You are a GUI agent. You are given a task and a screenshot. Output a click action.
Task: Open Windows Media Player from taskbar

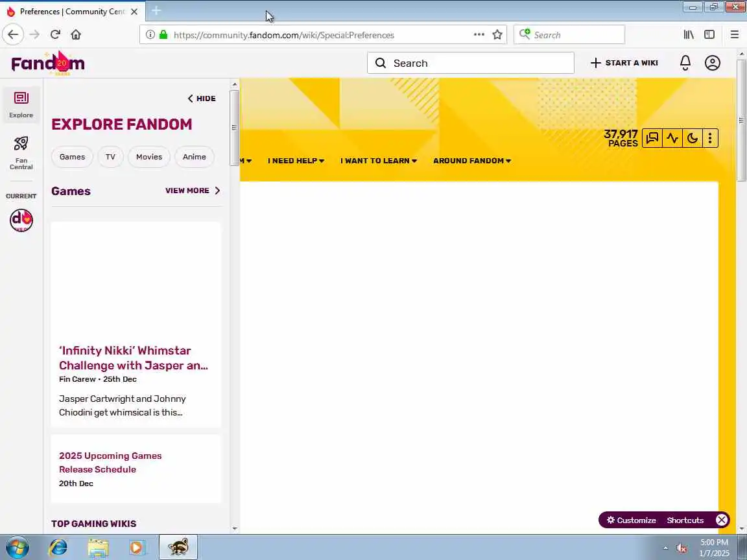pos(137,548)
